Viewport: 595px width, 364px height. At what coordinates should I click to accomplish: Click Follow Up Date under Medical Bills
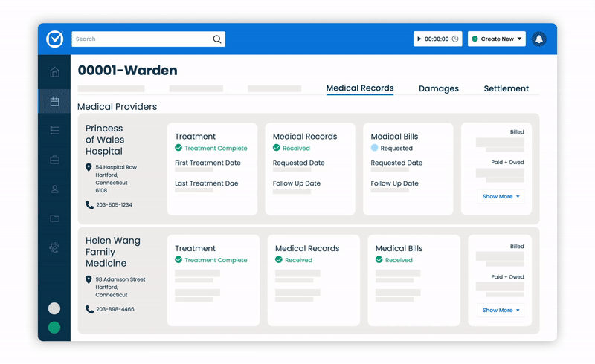[394, 183]
